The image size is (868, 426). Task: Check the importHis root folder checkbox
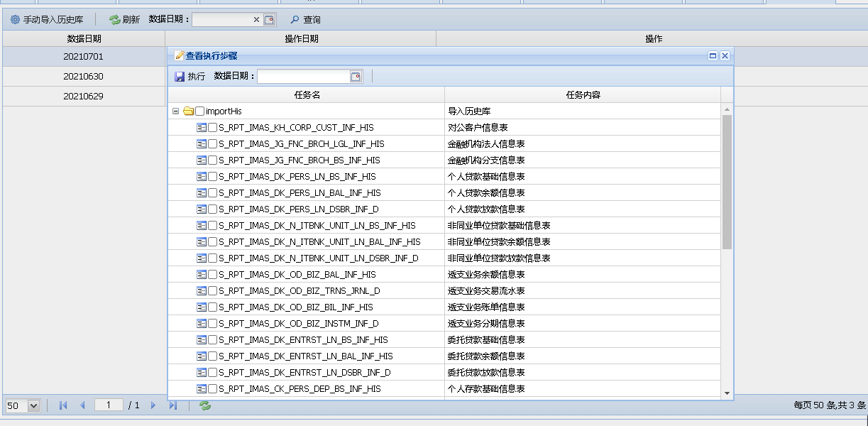pyautogui.click(x=199, y=111)
